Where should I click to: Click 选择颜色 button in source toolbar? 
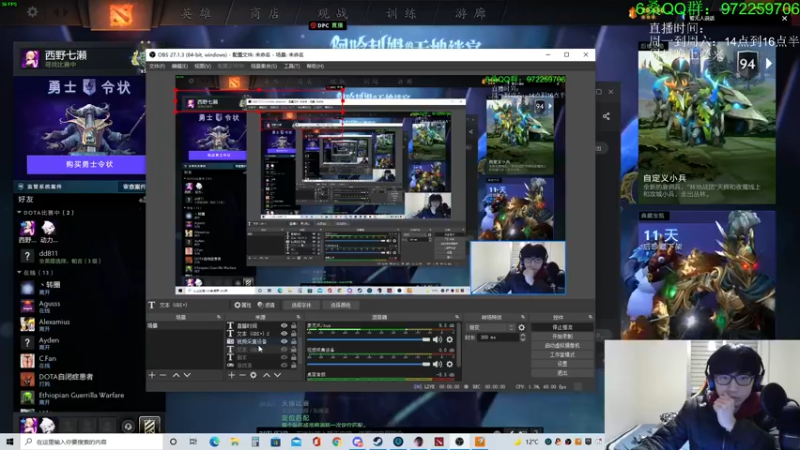tap(340, 305)
